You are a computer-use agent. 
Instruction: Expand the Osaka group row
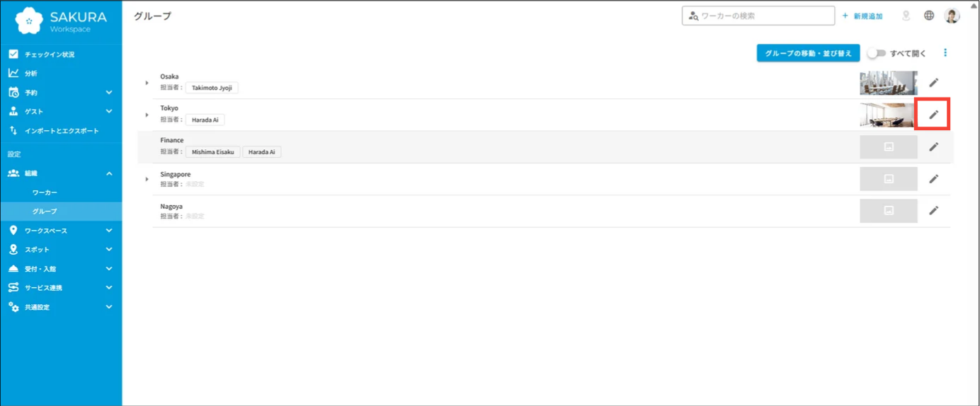point(147,83)
